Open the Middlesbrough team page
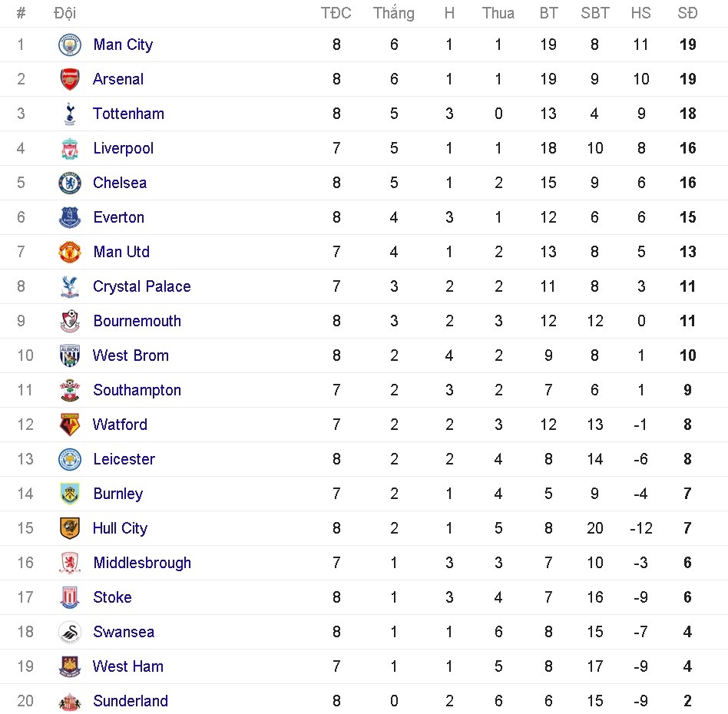This screenshot has height=714, width=728. click(x=141, y=563)
